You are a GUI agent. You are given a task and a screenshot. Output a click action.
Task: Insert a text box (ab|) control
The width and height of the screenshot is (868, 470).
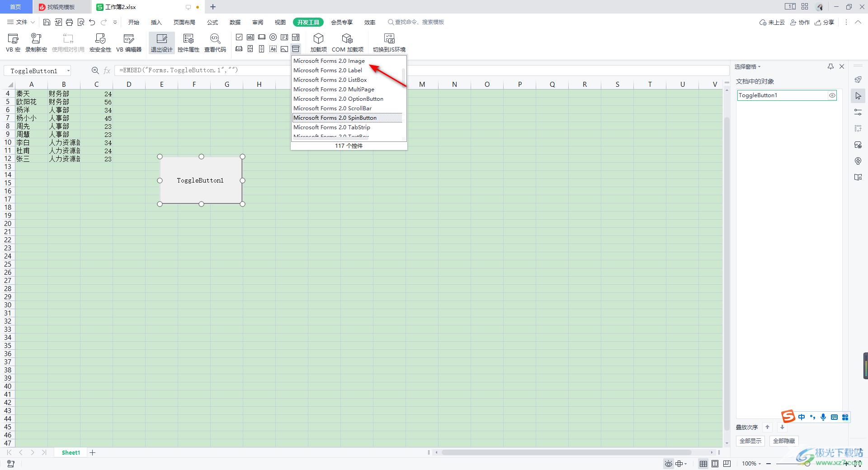250,37
